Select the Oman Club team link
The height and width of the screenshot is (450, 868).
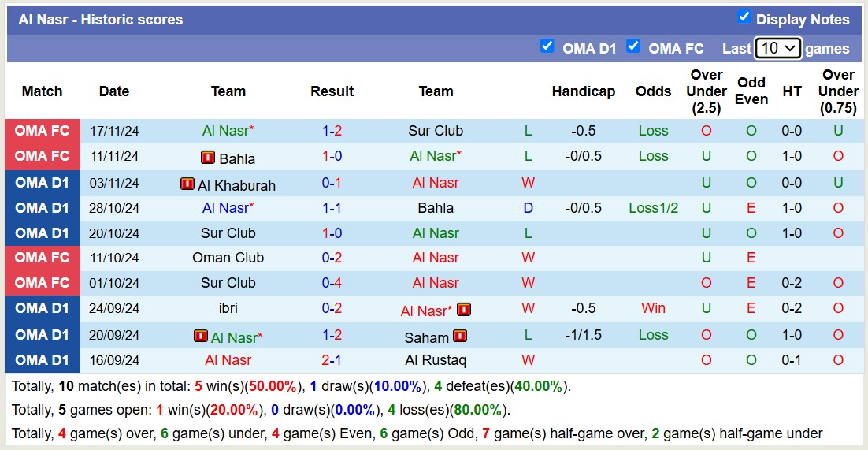(228, 258)
